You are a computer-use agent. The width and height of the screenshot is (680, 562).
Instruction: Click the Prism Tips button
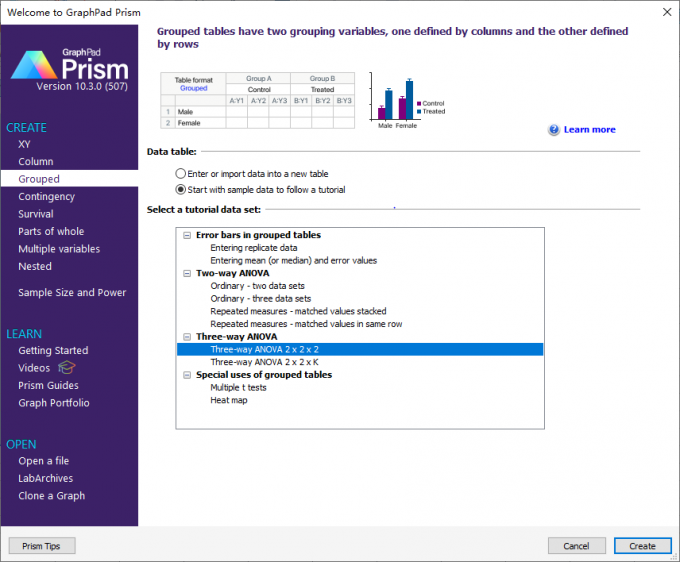42,546
